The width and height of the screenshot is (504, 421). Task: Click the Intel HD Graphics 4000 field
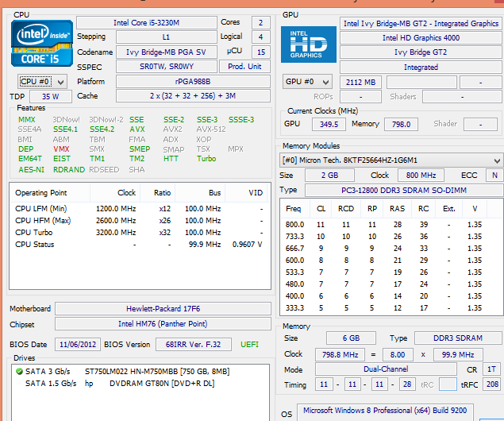421,37
